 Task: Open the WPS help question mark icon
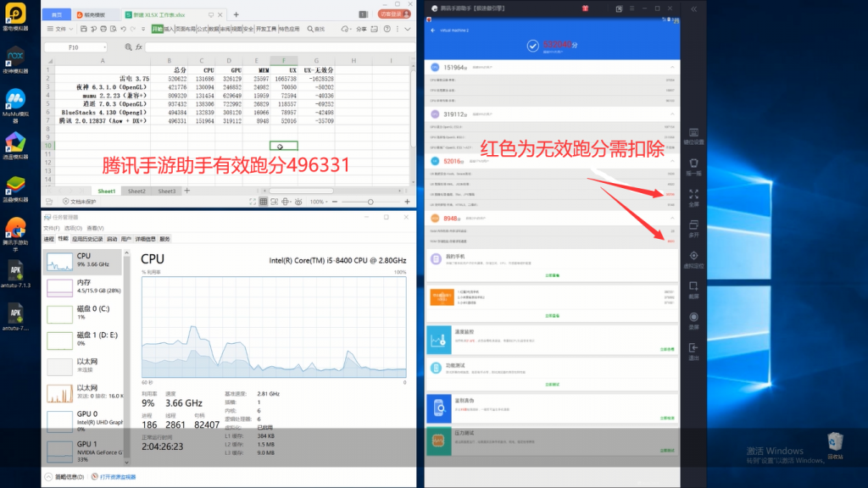click(x=387, y=29)
